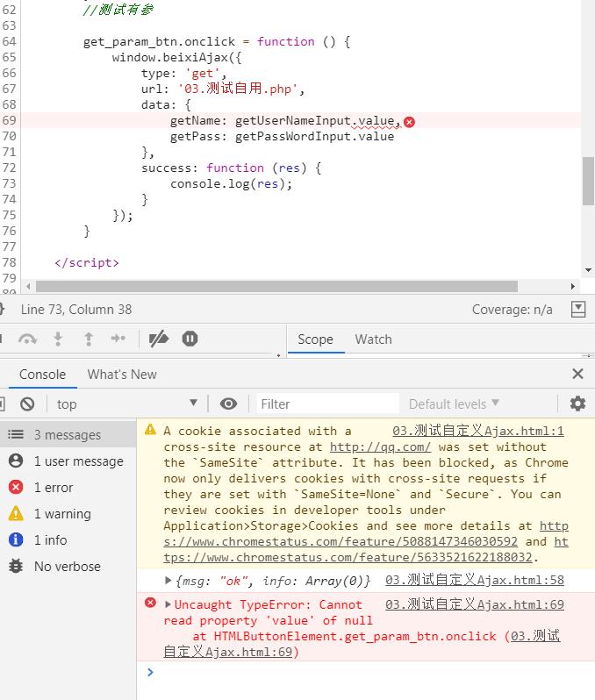Click the warning triangle icon on cookie message
595x700 pixels.
coord(151,430)
